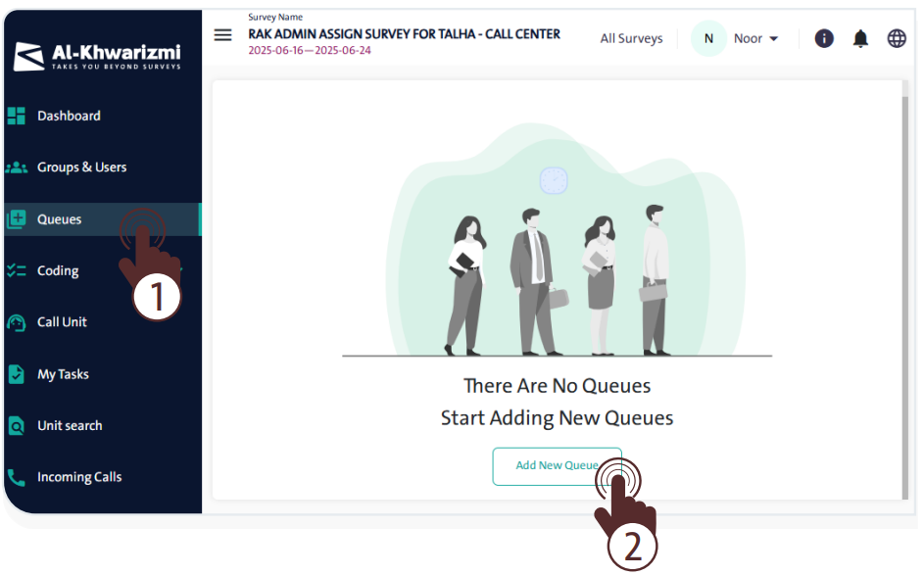
Task: Click the Unit search magnifier icon
Action: coord(16,426)
